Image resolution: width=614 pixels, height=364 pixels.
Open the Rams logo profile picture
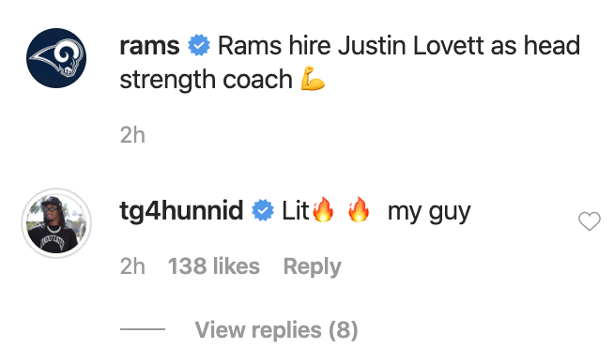tap(56, 58)
